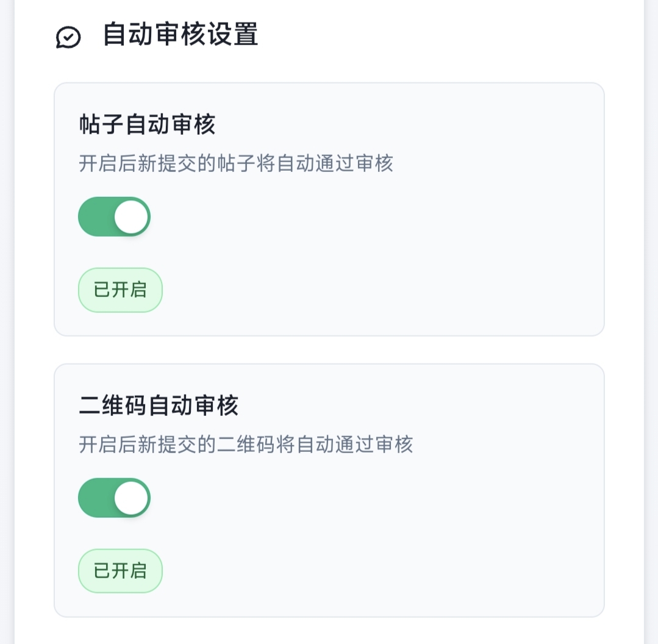Screen dimensions: 658x644
Task: Click the 已开启 badge under 帖子自动审核
Action: pos(120,290)
